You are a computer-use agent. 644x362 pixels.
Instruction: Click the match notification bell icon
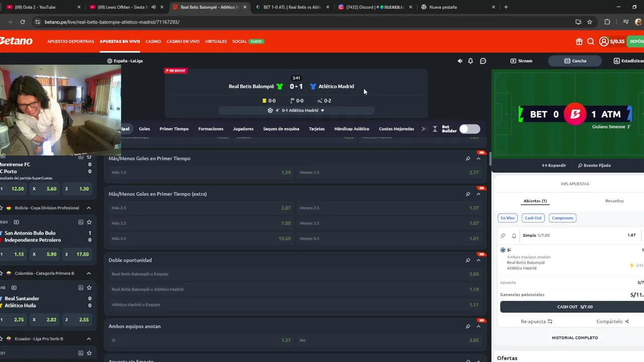(x=470, y=61)
